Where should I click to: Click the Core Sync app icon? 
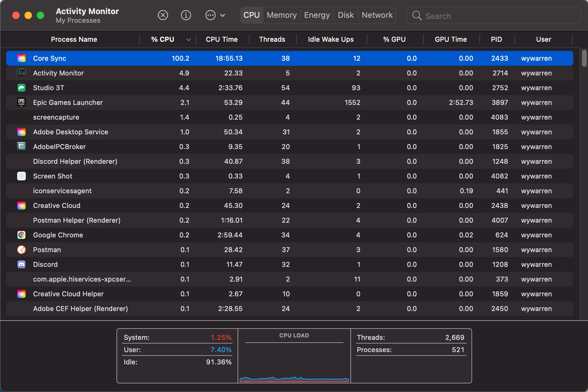21,58
